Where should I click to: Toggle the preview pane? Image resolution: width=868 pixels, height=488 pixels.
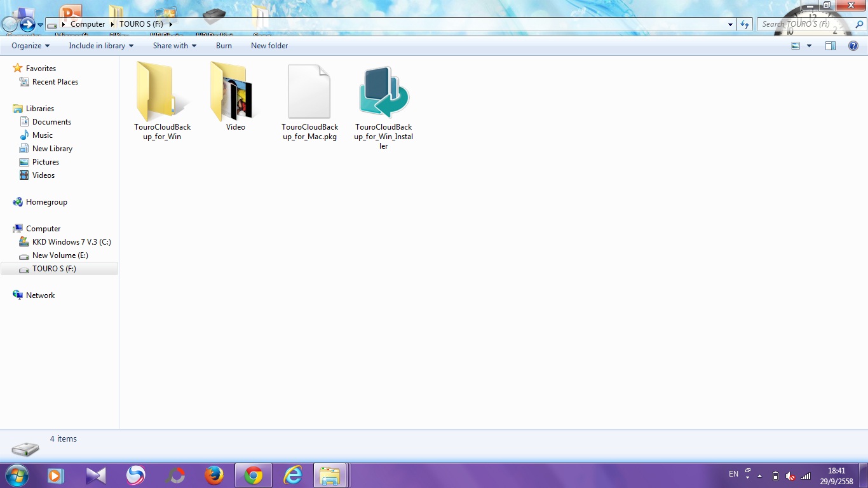click(x=831, y=46)
